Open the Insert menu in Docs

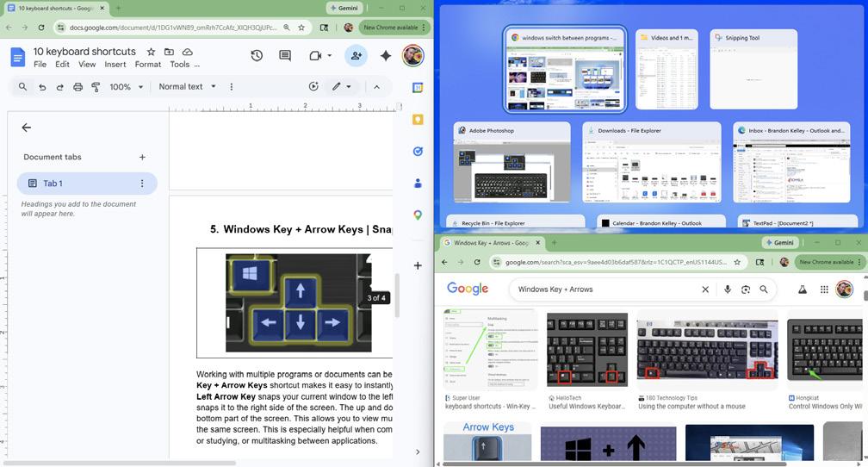tap(115, 65)
